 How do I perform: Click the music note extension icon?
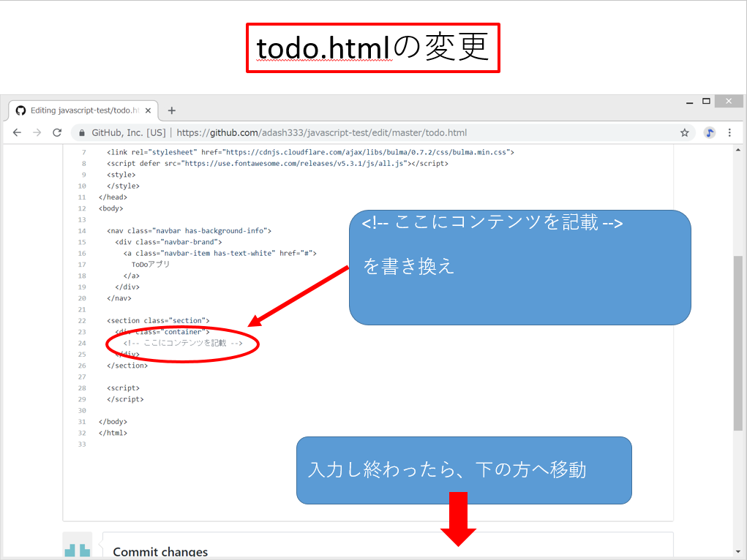709,133
